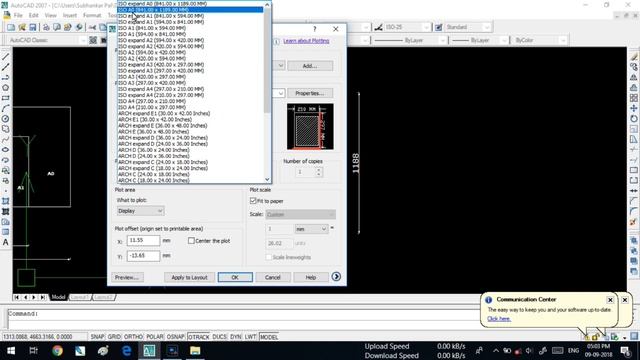This screenshot has width=640, height=360.
Task: Open the Insert menu
Action: pos(70,15)
